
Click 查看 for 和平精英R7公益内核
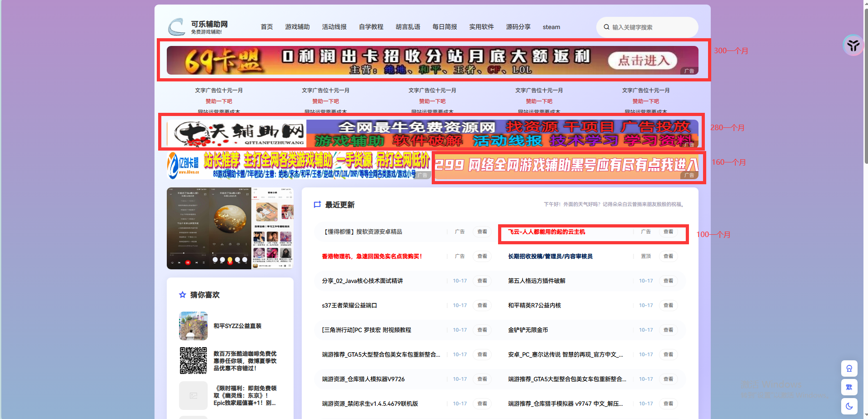point(668,305)
